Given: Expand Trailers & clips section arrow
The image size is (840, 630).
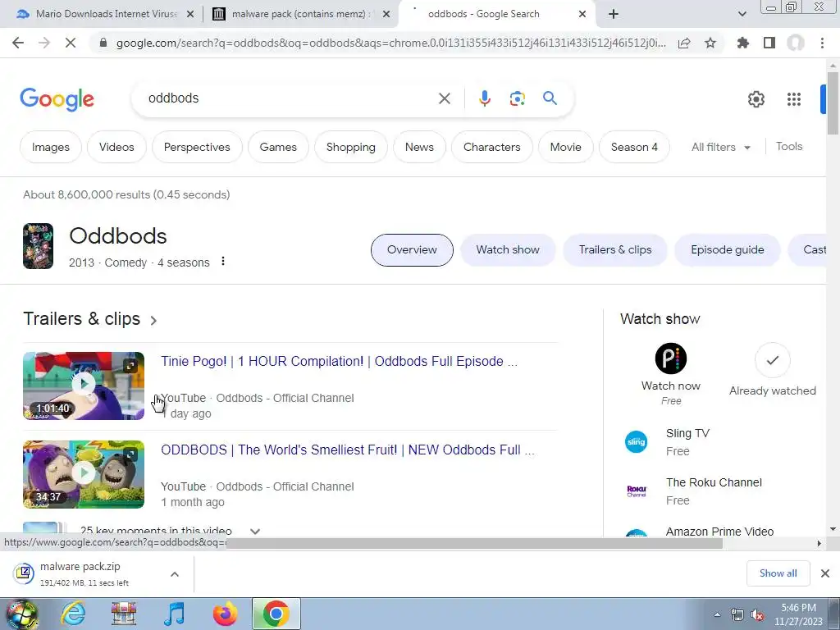Looking at the screenshot, I should pyautogui.click(x=153, y=321).
